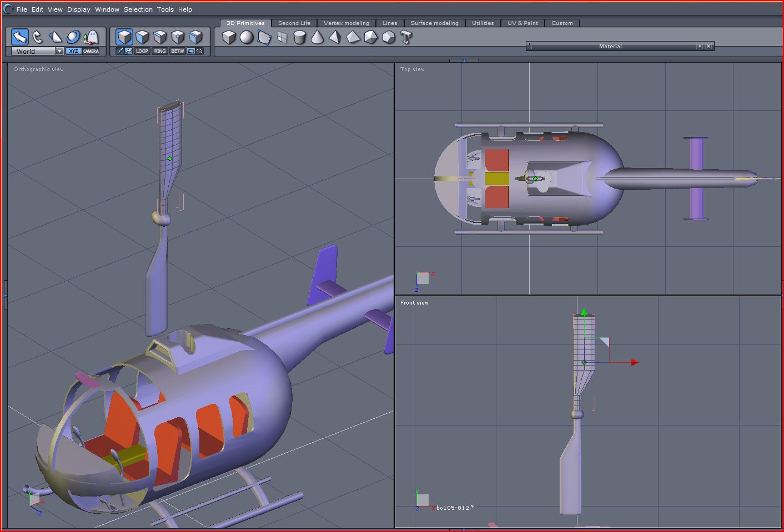Create a pyramid primitive

coord(335,37)
